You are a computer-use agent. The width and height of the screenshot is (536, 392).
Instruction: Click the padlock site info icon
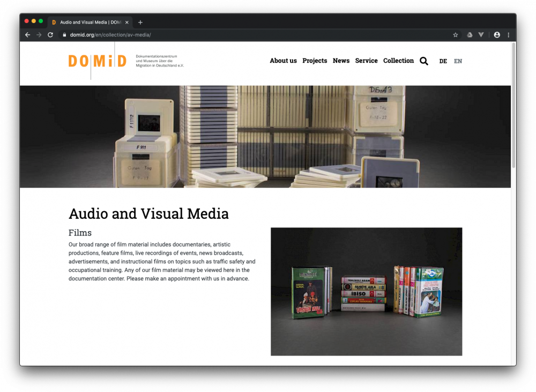(64, 35)
